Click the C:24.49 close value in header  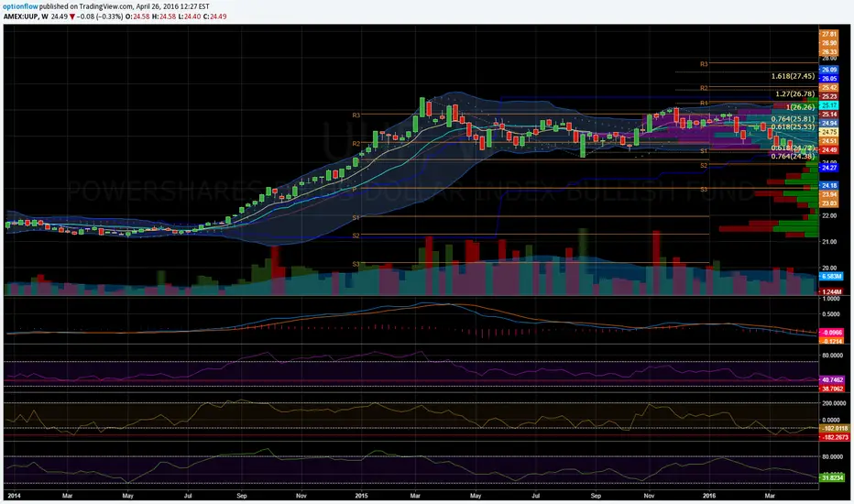tap(214, 16)
